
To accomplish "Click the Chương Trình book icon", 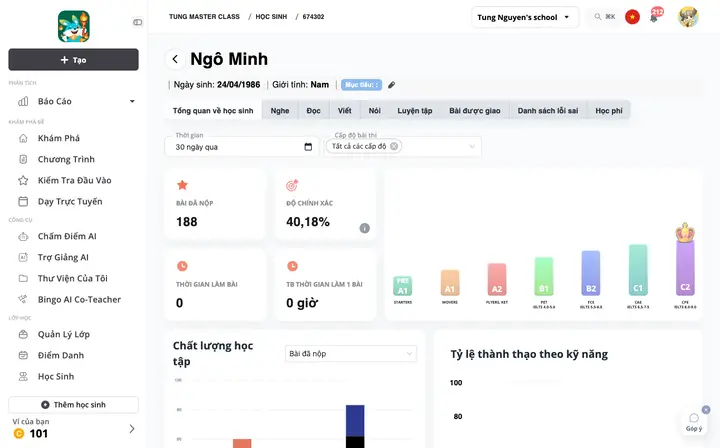I will pyautogui.click(x=23, y=159).
